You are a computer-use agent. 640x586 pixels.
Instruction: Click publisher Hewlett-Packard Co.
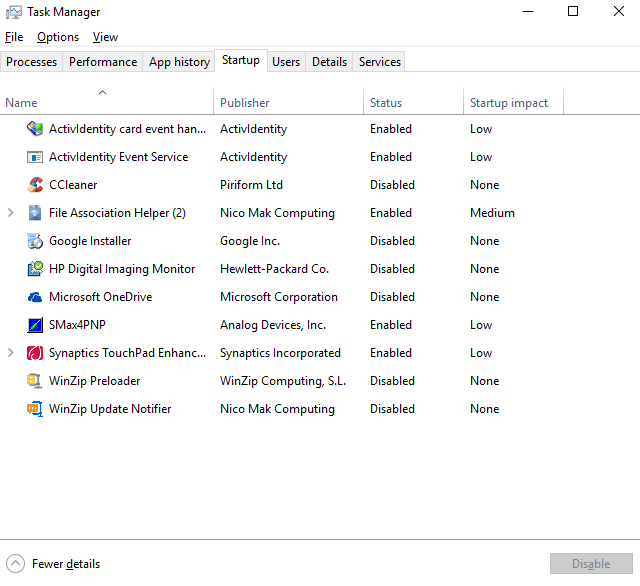[274, 269]
